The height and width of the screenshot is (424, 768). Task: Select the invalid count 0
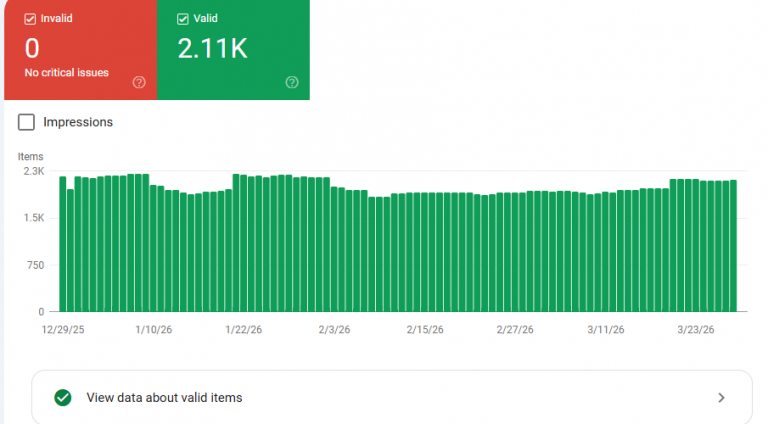tap(32, 48)
